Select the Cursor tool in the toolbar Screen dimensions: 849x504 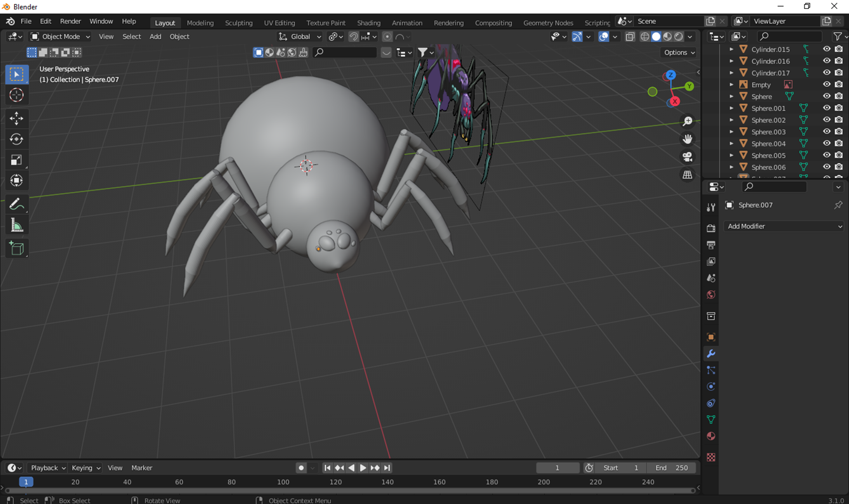click(17, 95)
